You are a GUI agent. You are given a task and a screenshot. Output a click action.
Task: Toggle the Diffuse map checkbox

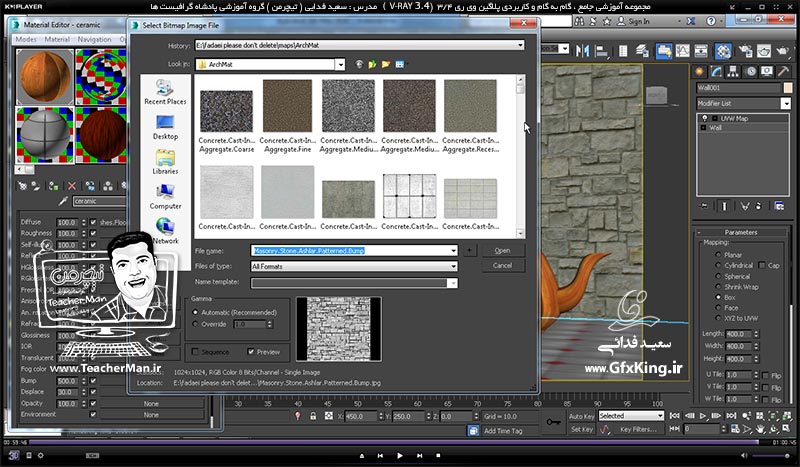[93, 222]
